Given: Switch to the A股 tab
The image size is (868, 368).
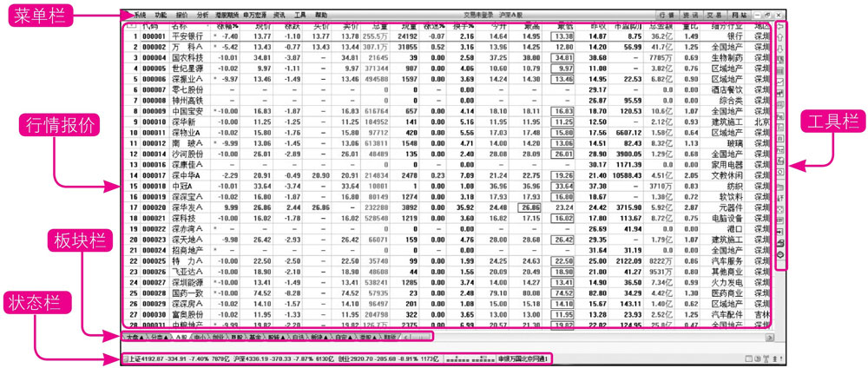Looking at the screenshot, I should coord(181,335).
